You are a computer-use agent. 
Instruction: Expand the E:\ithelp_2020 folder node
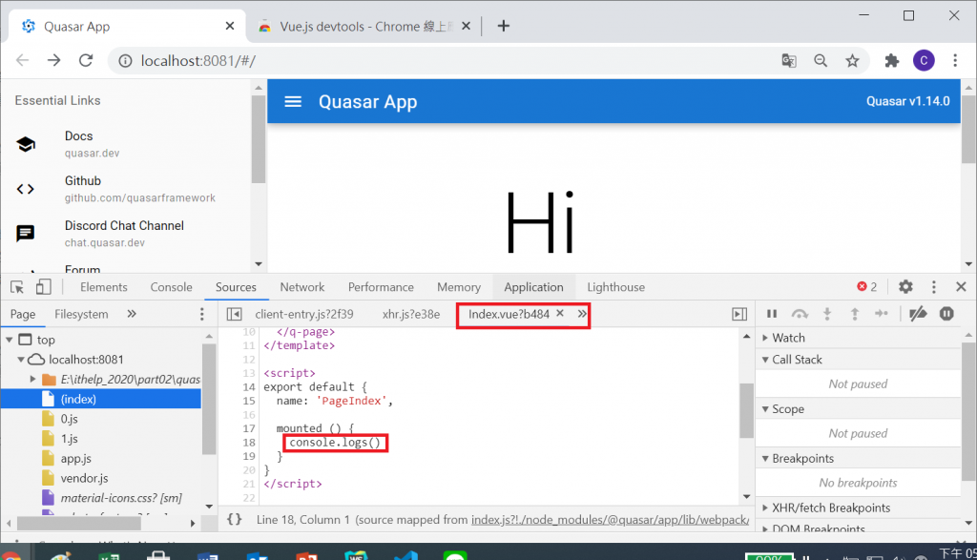click(32, 379)
